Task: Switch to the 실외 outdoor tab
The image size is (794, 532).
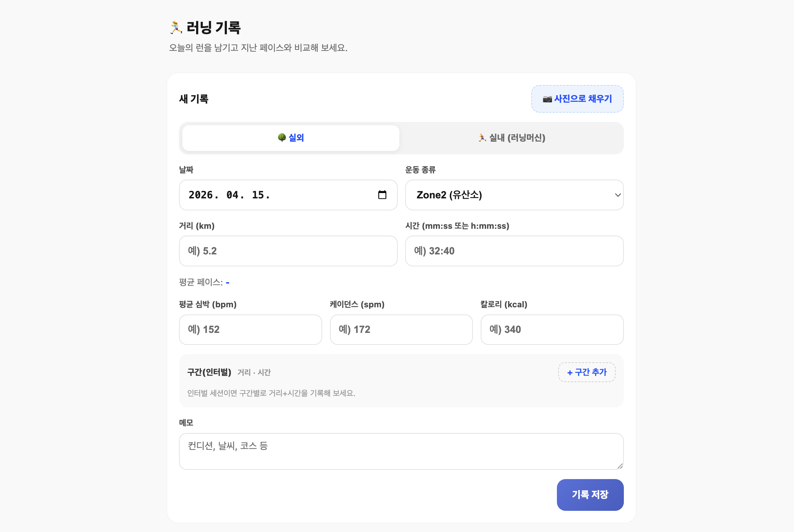Action: click(x=291, y=138)
